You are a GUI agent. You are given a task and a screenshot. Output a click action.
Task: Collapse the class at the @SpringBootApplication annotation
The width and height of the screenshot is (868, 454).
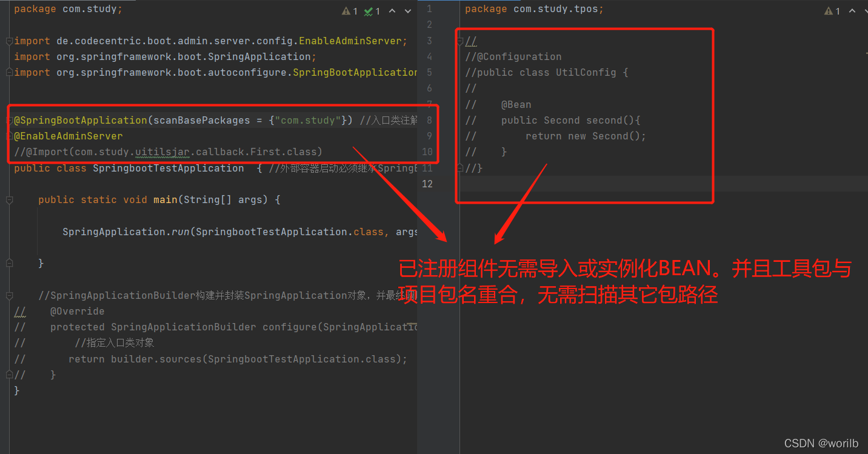coord(9,120)
